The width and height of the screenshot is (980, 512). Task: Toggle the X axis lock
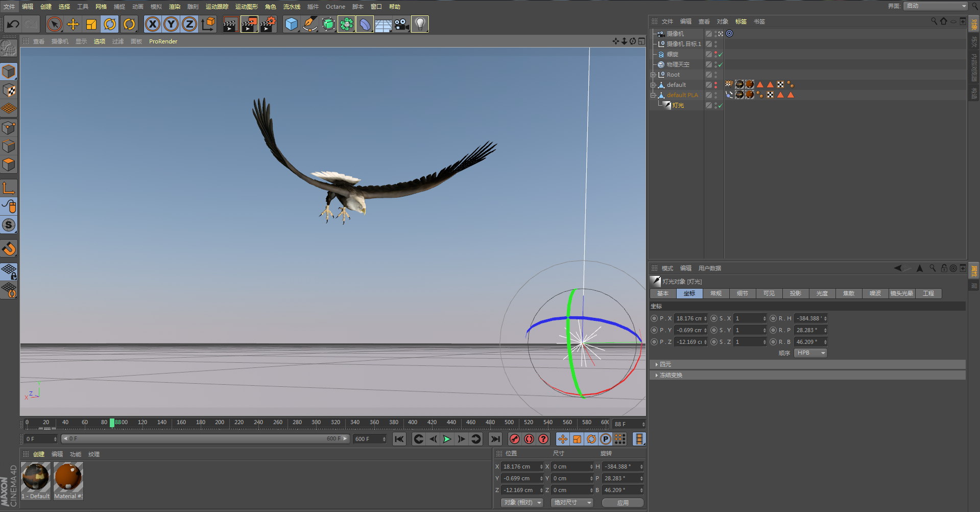tap(152, 24)
